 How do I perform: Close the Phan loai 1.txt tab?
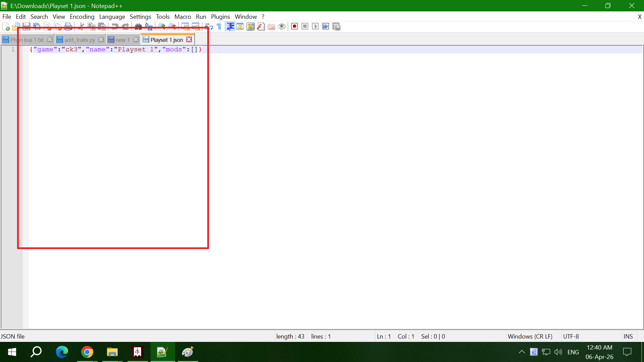(50, 40)
